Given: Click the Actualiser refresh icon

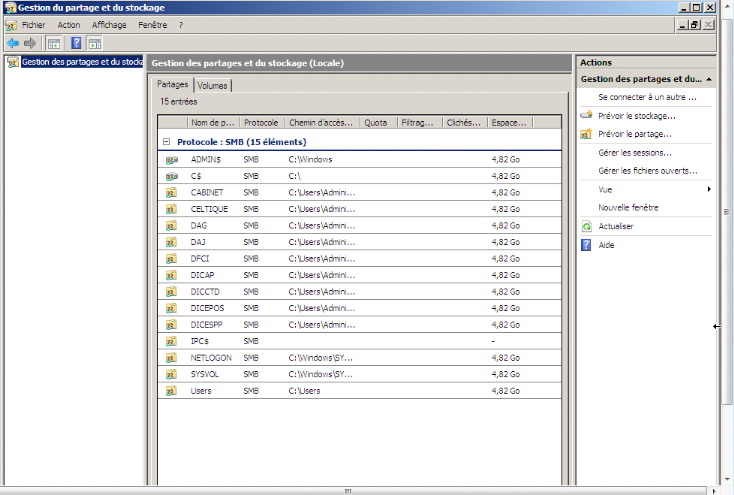Looking at the screenshot, I should (587, 227).
